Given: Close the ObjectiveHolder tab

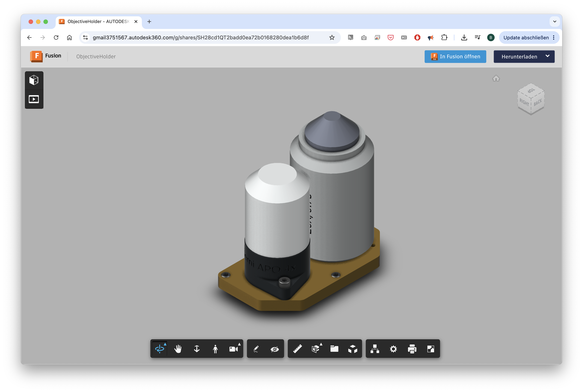Looking at the screenshot, I should coord(136,22).
